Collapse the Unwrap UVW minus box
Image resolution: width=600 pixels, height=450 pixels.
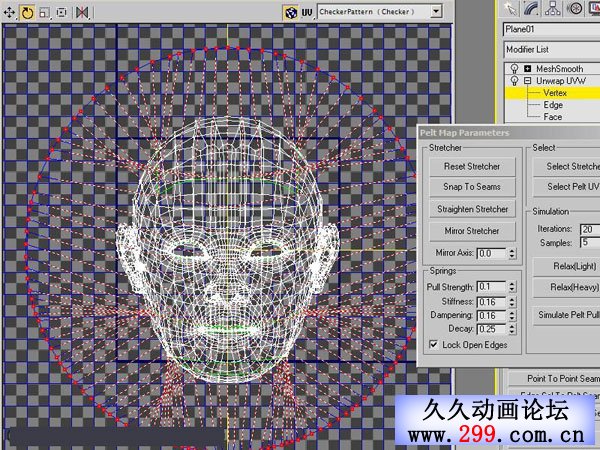[528, 81]
